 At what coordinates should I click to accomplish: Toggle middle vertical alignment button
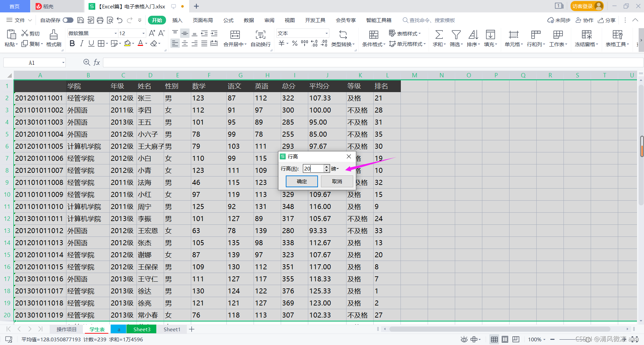pos(185,33)
